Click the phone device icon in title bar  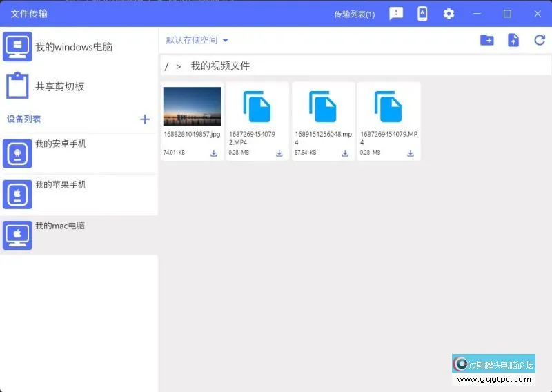tap(422, 14)
